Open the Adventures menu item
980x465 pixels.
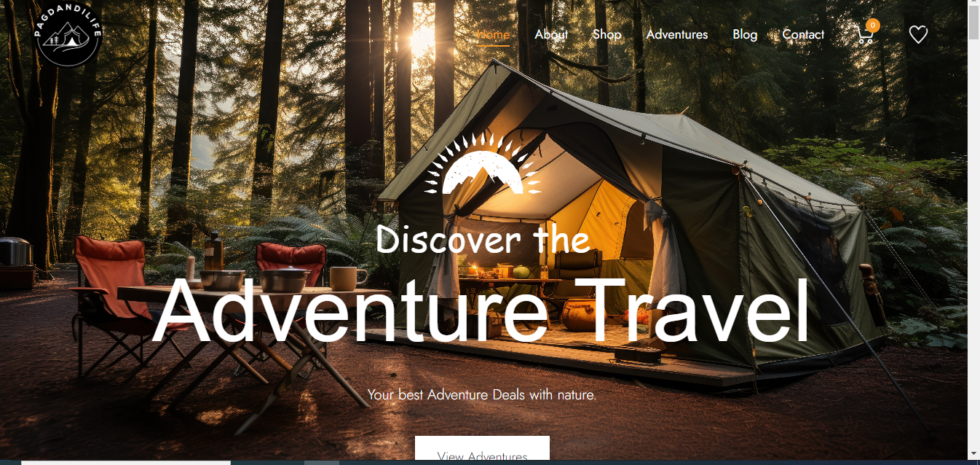(677, 34)
